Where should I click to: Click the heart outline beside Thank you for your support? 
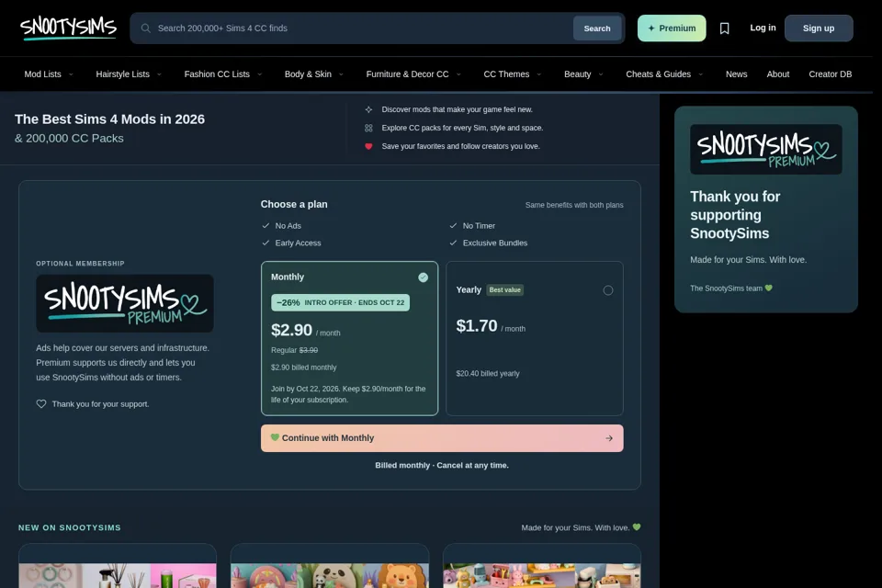[x=41, y=404]
